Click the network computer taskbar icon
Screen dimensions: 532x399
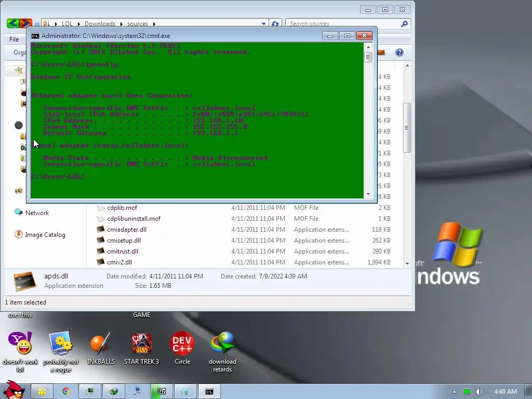click(x=137, y=392)
